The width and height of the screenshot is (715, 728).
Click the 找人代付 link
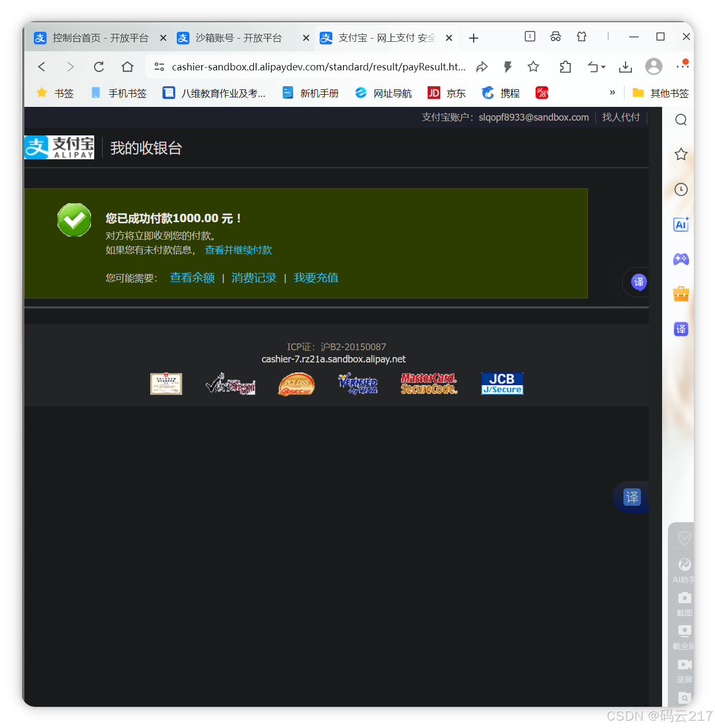pos(621,117)
